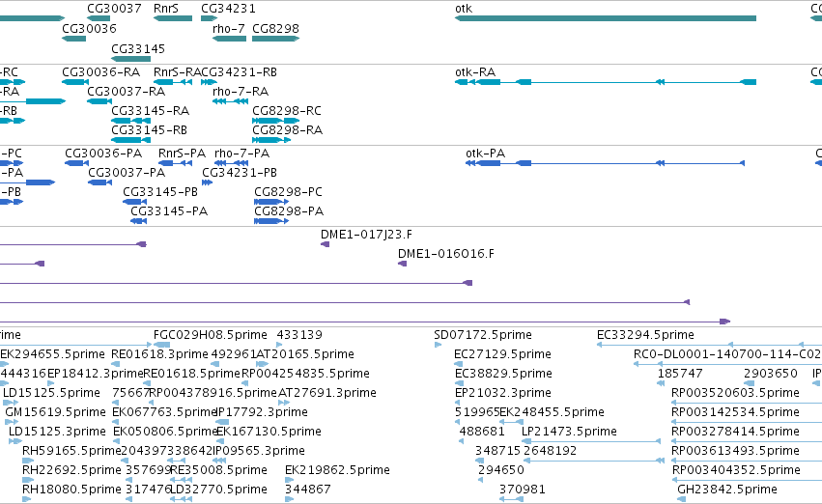Screen dimensions: 822x504
Task: Select the CG34231-RB transcript
Action: click(209, 82)
